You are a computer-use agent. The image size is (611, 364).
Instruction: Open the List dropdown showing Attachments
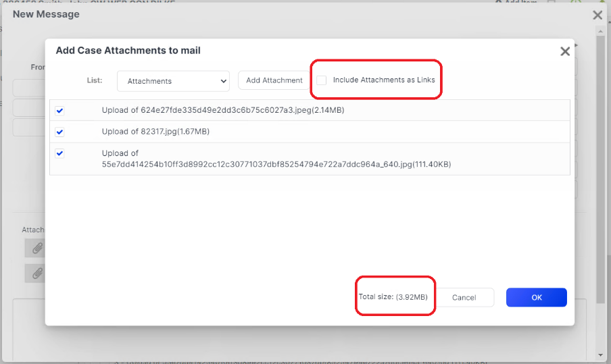tap(173, 81)
